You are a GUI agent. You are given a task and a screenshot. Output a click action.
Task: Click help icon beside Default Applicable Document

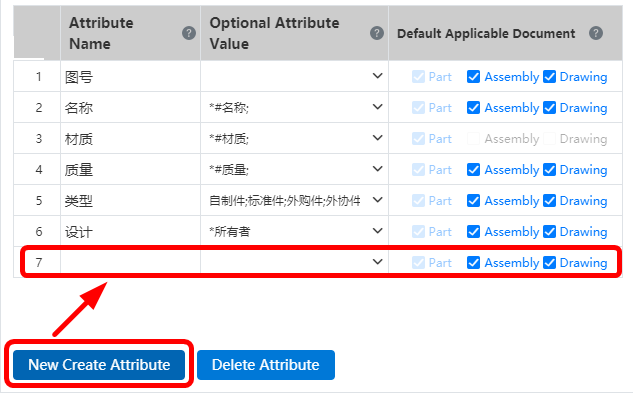(x=596, y=33)
